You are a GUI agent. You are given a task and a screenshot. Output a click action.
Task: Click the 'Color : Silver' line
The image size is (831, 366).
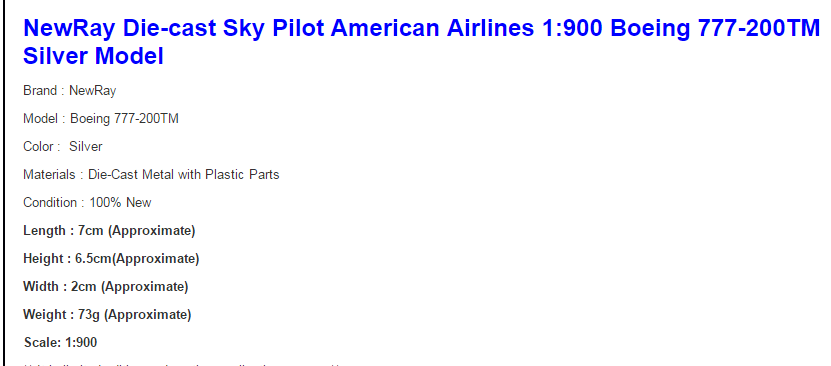pyautogui.click(x=63, y=147)
